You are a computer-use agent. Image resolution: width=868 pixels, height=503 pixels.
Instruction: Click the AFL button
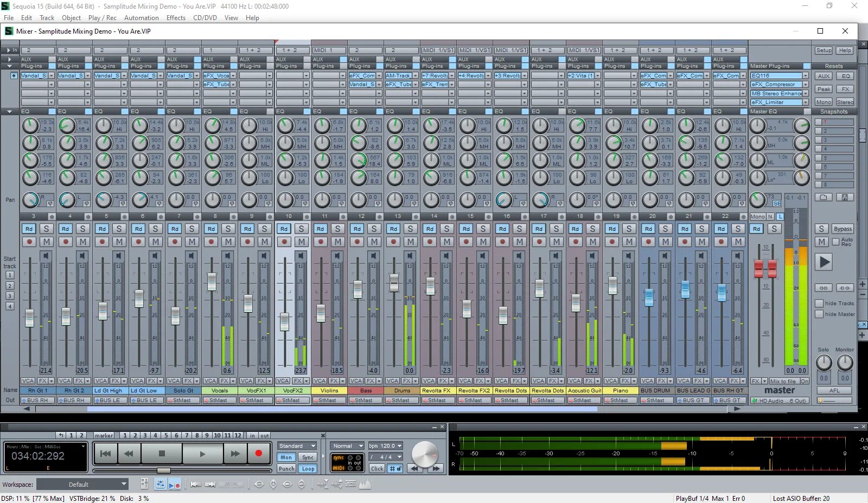(834, 390)
